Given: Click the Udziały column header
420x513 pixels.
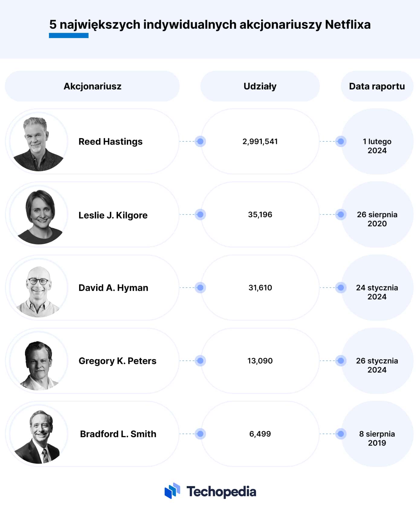Looking at the screenshot, I should pos(260,86).
